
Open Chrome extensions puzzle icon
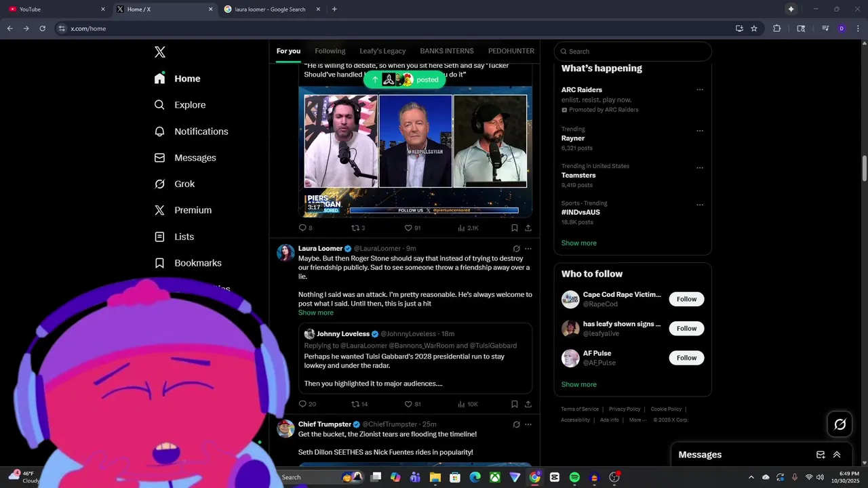point(777,28)
